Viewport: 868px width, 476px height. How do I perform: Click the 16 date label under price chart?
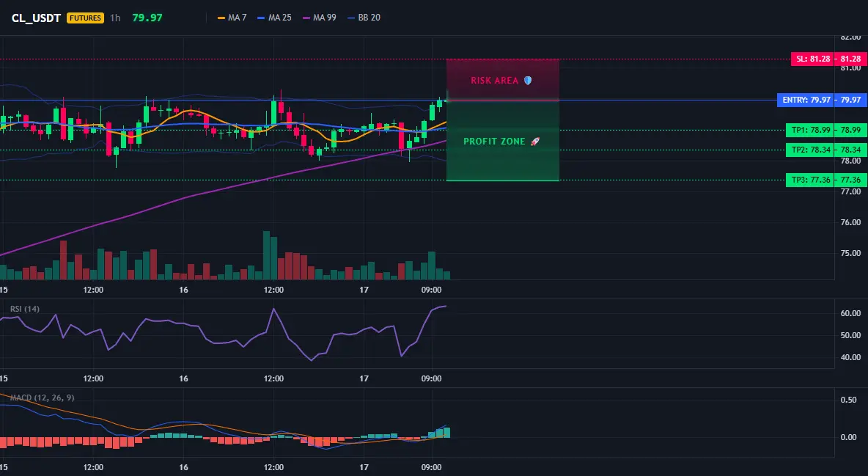(x=184, y=290)
